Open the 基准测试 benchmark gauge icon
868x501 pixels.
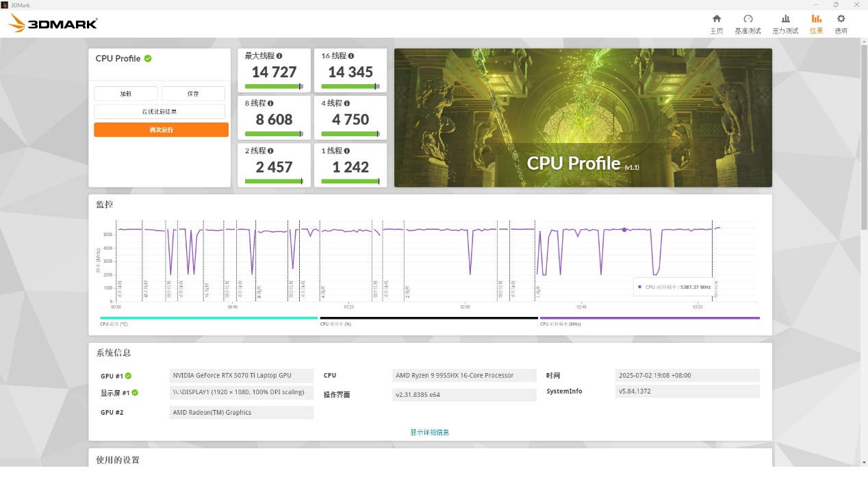[748, 19]
